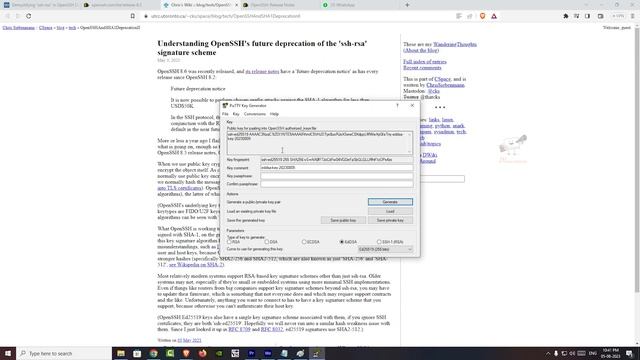Click the volume tray icon

click(x=572, y=353)
